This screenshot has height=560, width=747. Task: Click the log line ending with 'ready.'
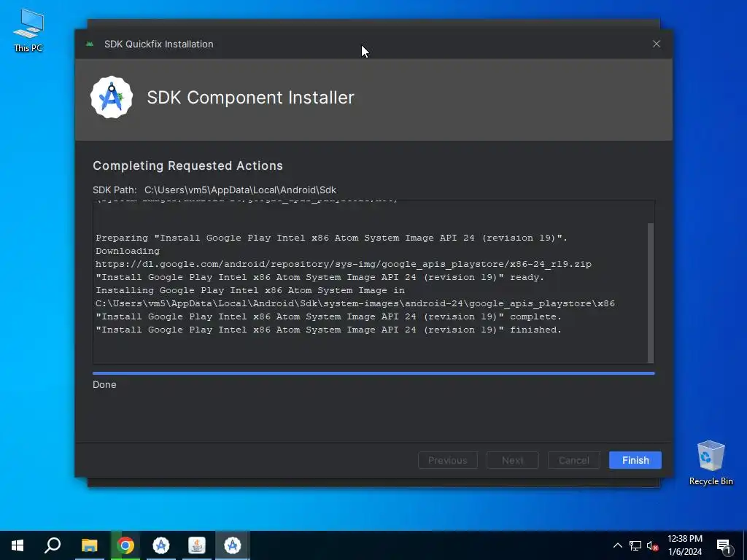point(320,277)
